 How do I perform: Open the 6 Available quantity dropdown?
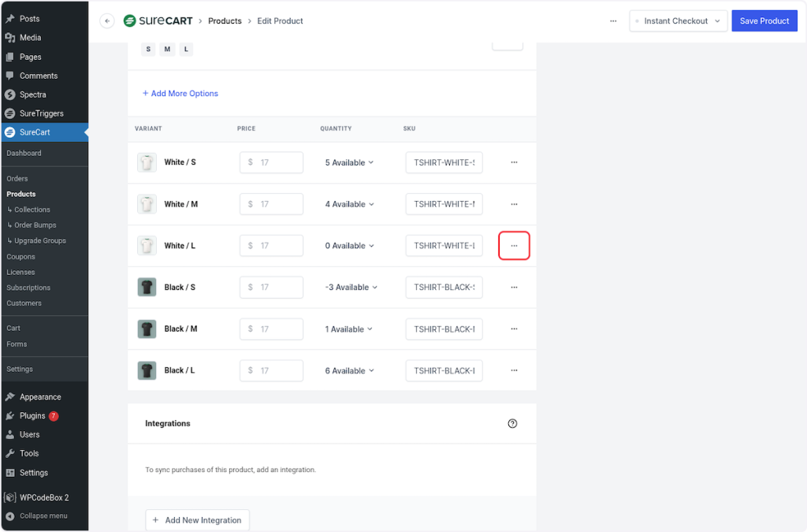pyautogui.click(x=349, y=370)
